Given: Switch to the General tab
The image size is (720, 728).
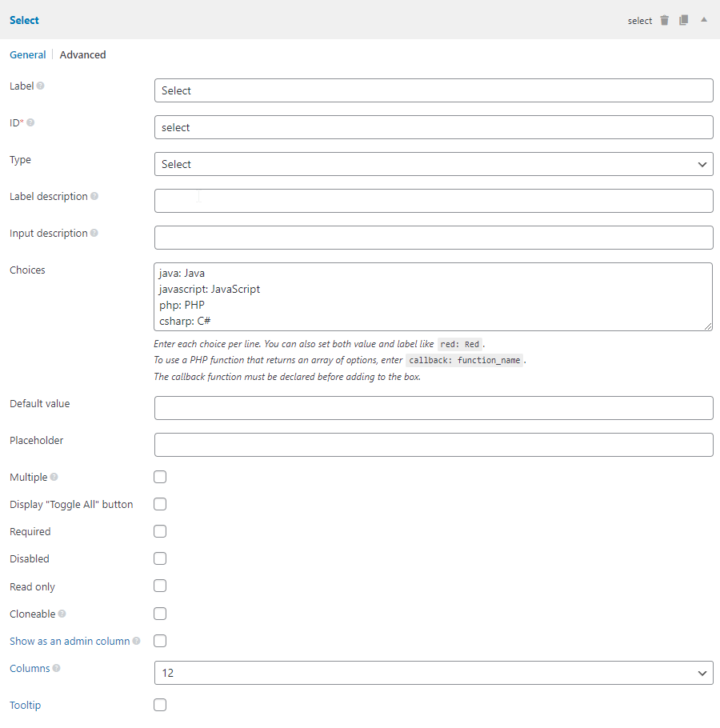Looking at the screenshot, I should (x=28, y=54).
